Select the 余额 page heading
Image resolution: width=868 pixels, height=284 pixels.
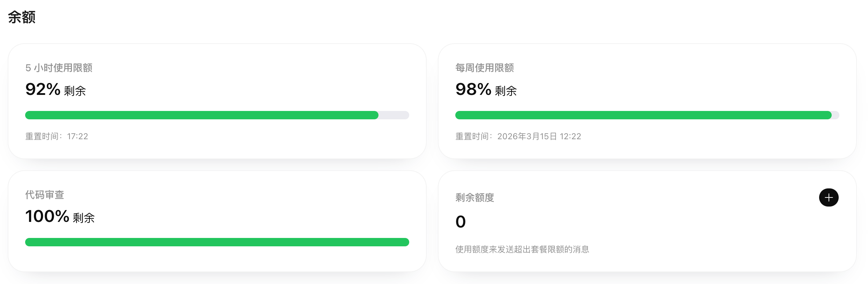[22, 17]
